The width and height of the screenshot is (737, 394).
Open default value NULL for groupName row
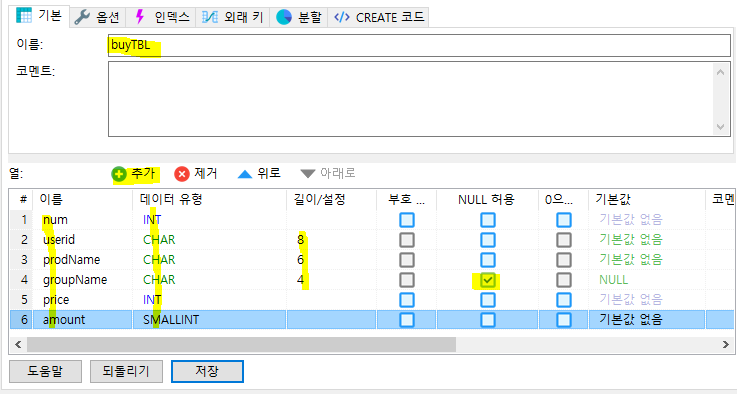(613, 280)
